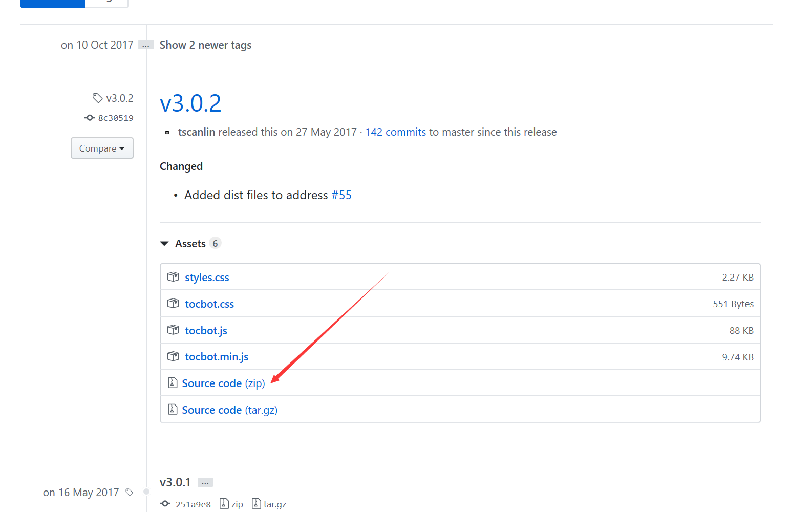Click the package icon beside tocbot.css
Image resolution: width=812 pixels, height=512 pixels.
coord(173,304)
